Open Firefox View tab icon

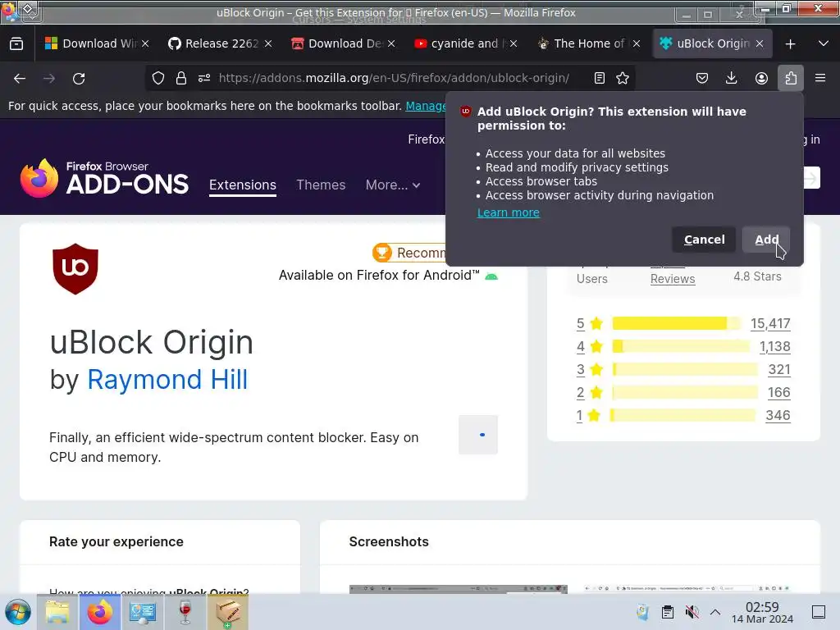pyautogui.click(x=16, y=43)
